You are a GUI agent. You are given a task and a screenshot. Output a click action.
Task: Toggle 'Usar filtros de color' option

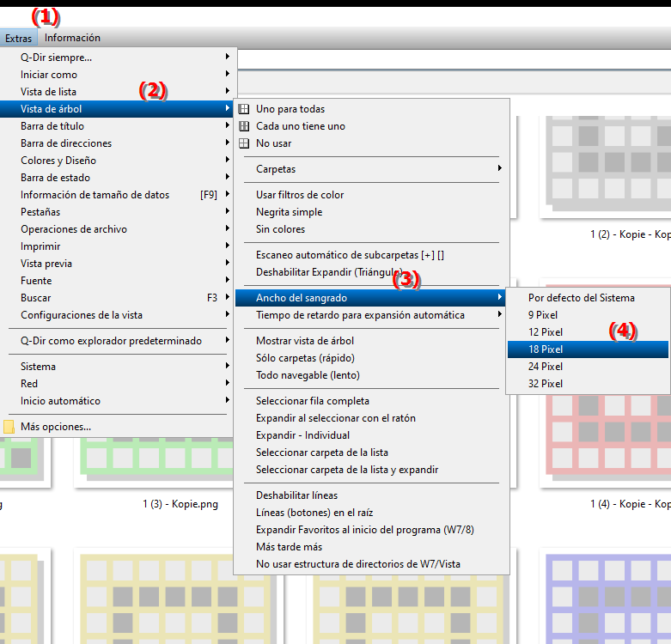pos(300,195)
